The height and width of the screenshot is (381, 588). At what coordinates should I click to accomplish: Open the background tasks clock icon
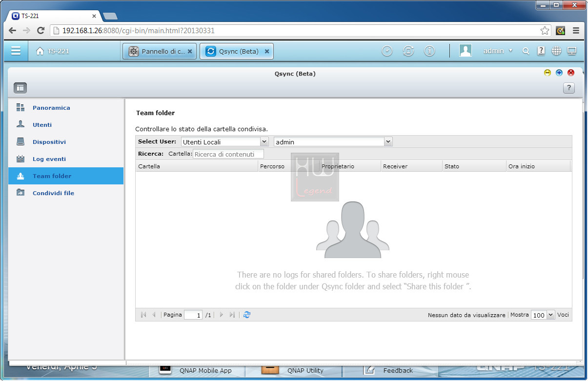point(387,51)
